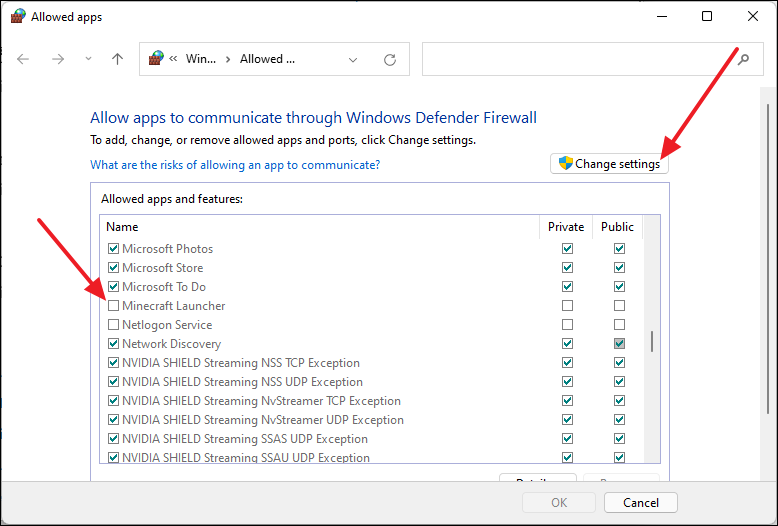Enable Minecraft Launcher Private checkbox
The height and width of the screenshot is (526, 778).
pyautogui.click(x=567, y=305)
